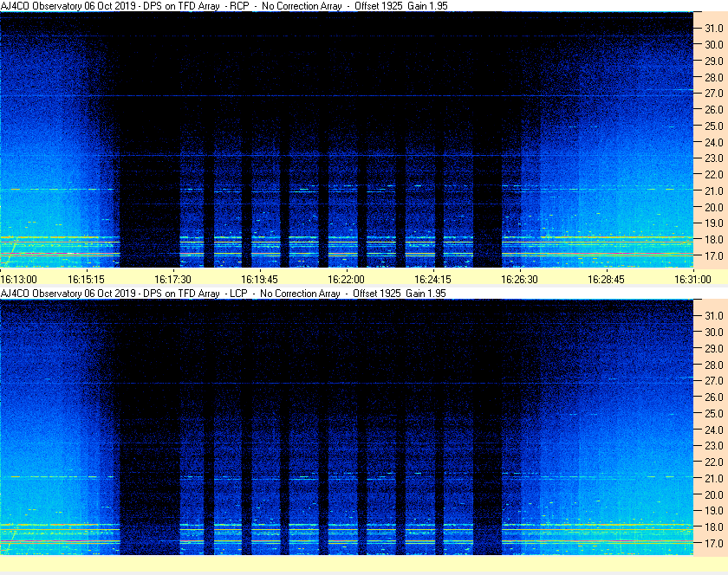This screenshot has width=728, height=575.
Task: Click the 31.0 frequency label on RCP plot
Action: pyautogui.click(x=714, y=29)
